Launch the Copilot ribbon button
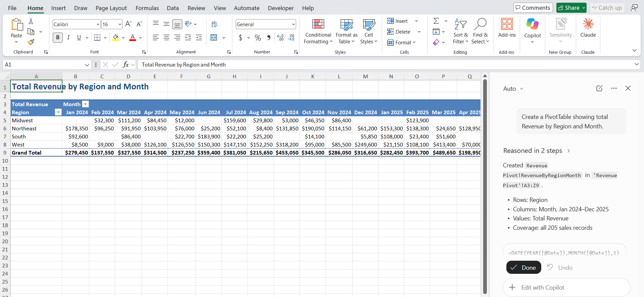This screenshot has height=297, width=644. [x=533, y=31]
